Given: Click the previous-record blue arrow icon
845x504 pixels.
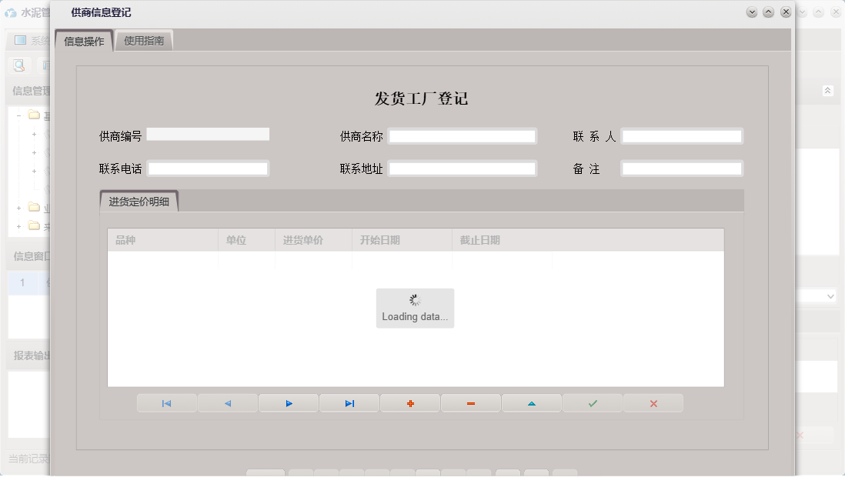Looking at the screenshot, I should [x=228, y=402].
